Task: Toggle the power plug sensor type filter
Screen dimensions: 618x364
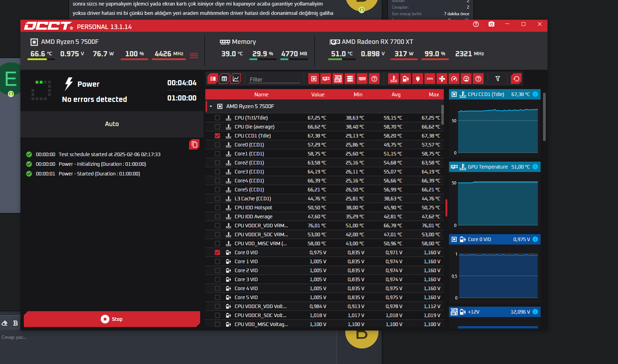Action: tap(418, 79)
